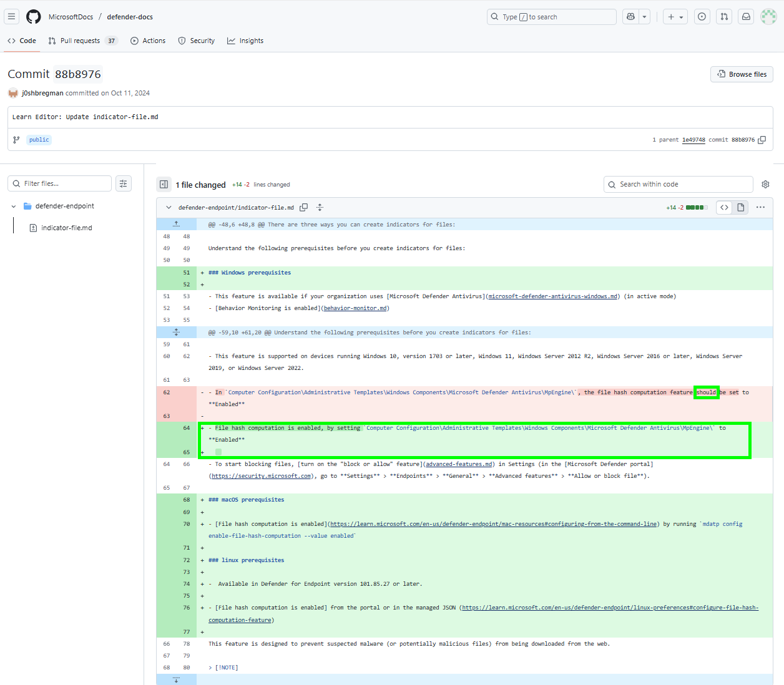This screenshot has height=685, width=784.
Task: Click the Search within code field
Action: point(679,184)
